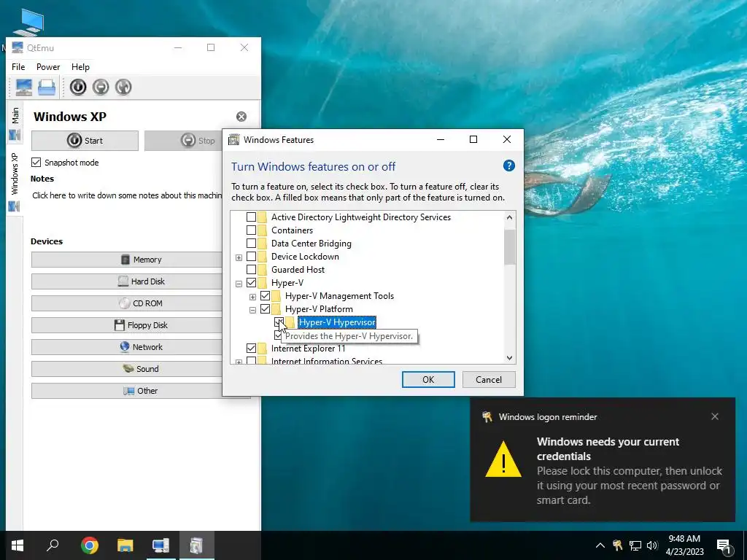The image size is (747, 560).
Task: Cancel the Windows Features dialog
Action: click(488, 379)
